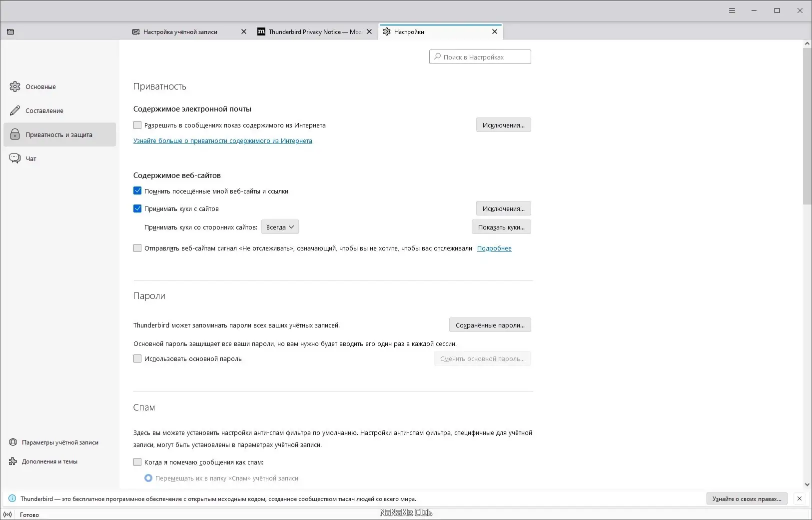This screenshot has width=812, height=520.
Task: Click Сменить основной пароль button
Action: (482, 358)
